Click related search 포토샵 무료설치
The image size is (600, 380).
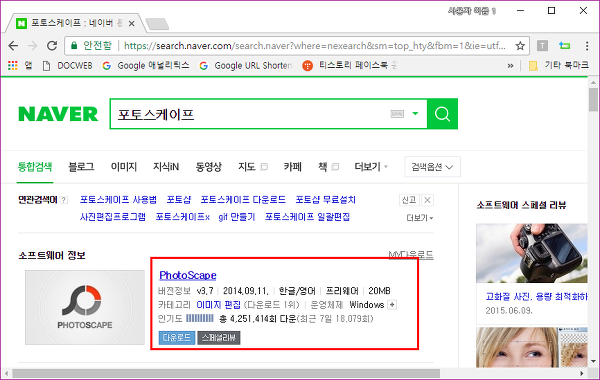click(x=326, y=200)
